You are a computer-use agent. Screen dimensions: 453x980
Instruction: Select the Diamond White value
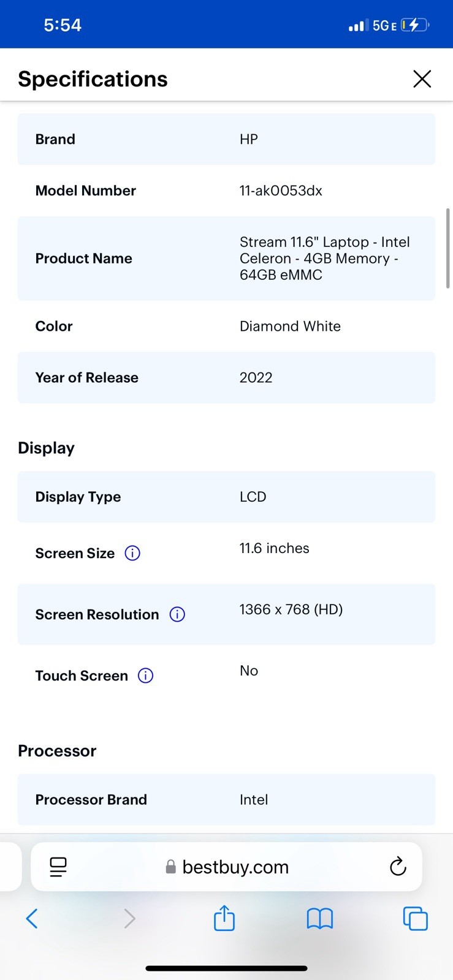[290, 326]
